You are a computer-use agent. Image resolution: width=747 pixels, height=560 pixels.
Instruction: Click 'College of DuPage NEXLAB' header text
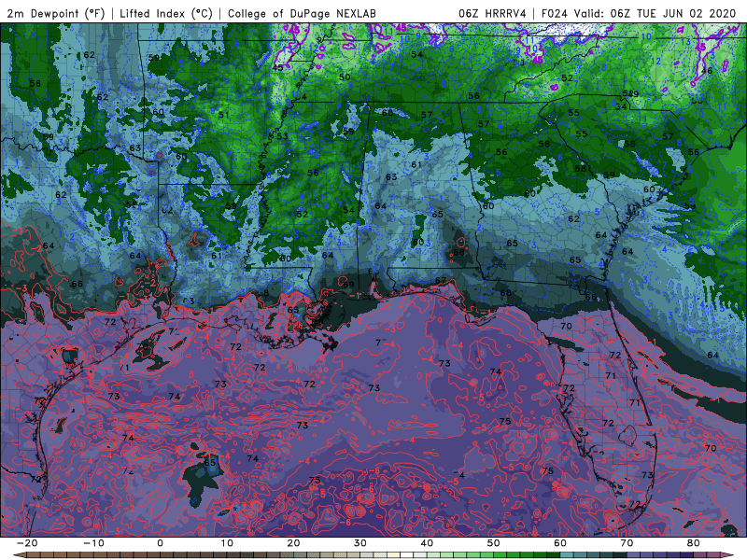pos(302,13)
